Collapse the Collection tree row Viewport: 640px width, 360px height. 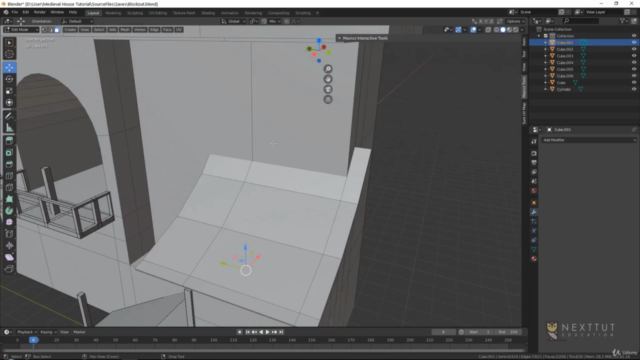[539, 36]
